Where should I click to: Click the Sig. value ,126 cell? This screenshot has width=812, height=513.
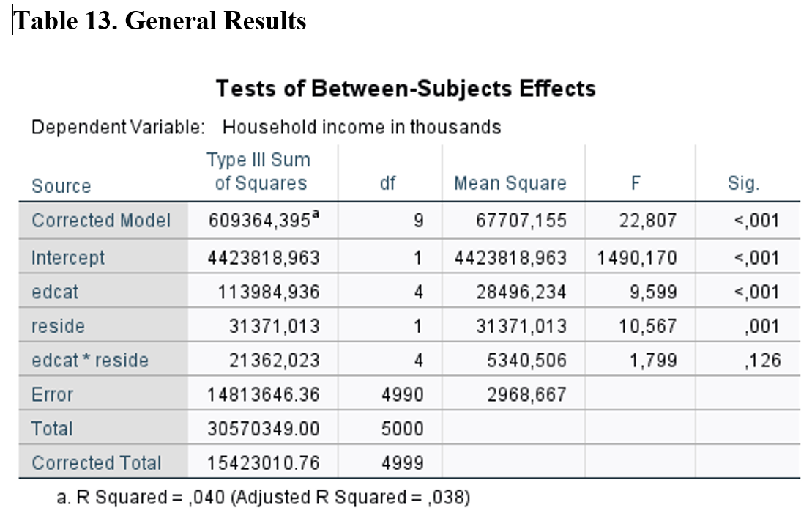tap(764, 361)
